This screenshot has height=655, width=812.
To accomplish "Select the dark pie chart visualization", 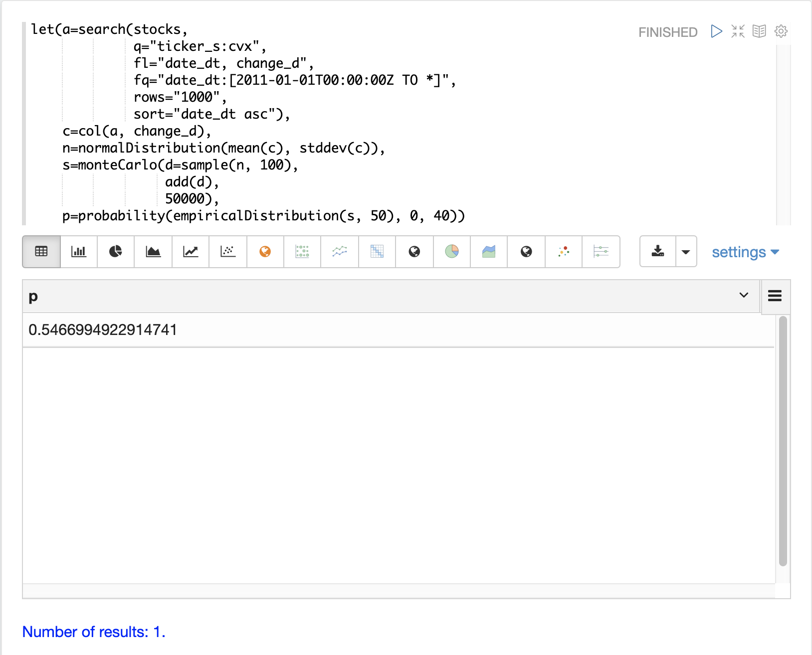I will tap(116, 252).
